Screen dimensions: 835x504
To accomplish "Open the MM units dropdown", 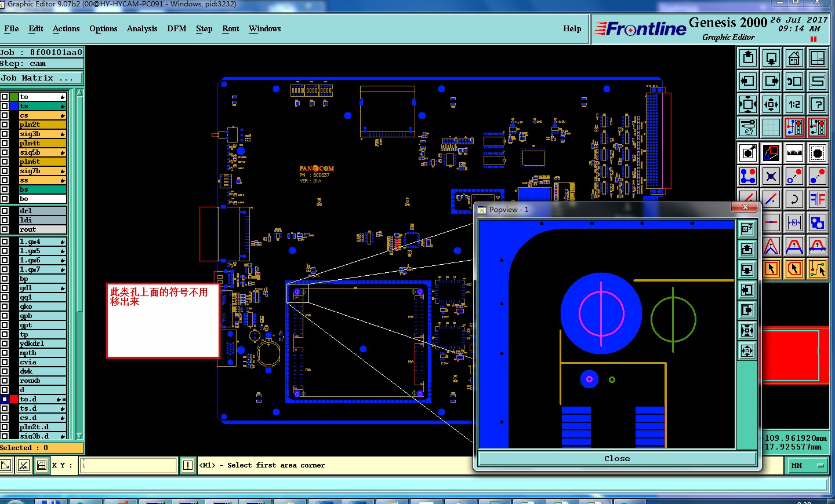I will pyautogui.click(x=808, y=465).
